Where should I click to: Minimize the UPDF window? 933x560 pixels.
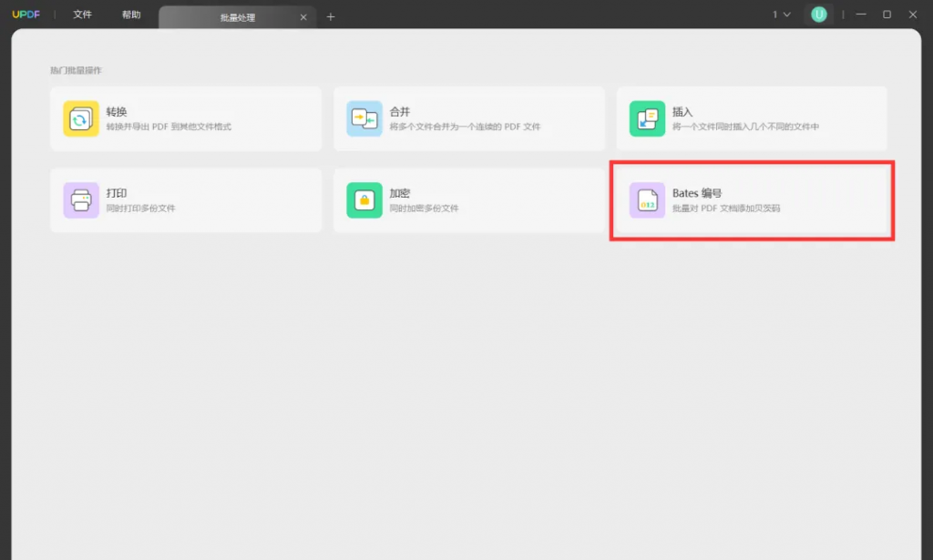pos(861,15)
